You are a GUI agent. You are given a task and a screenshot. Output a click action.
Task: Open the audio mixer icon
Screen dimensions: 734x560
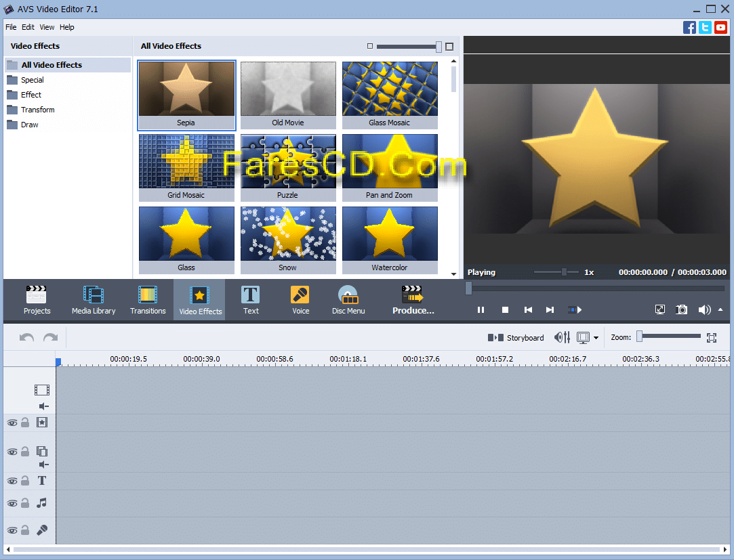point(563,337)
